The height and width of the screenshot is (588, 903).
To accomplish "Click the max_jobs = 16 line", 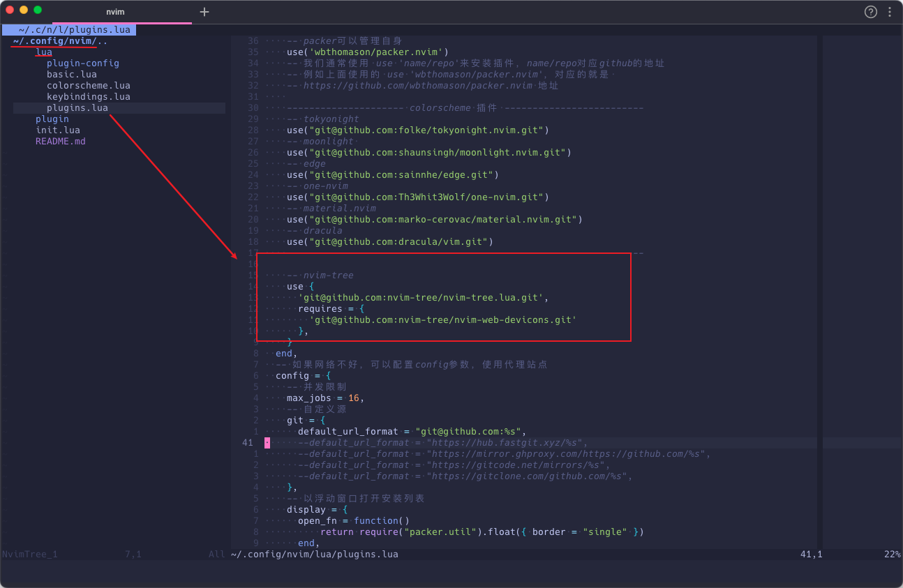I will pos(326,398).
